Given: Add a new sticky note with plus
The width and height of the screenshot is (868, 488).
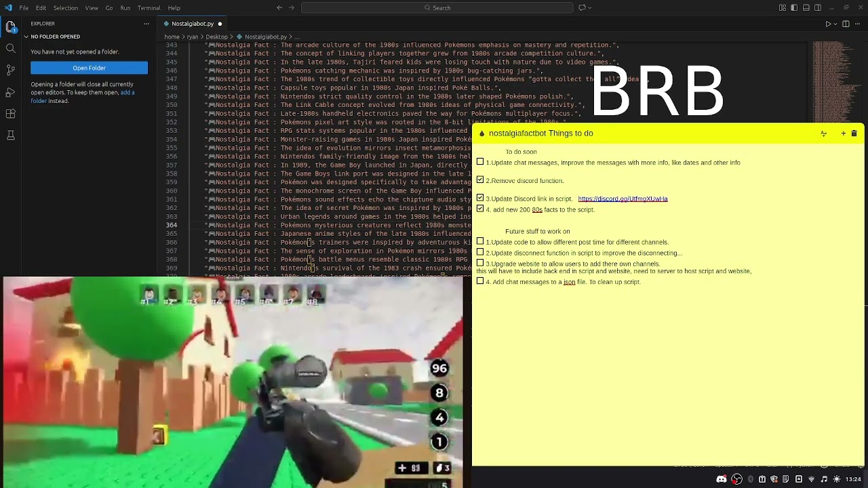Looking at the screenshot, I should point(843,134).
